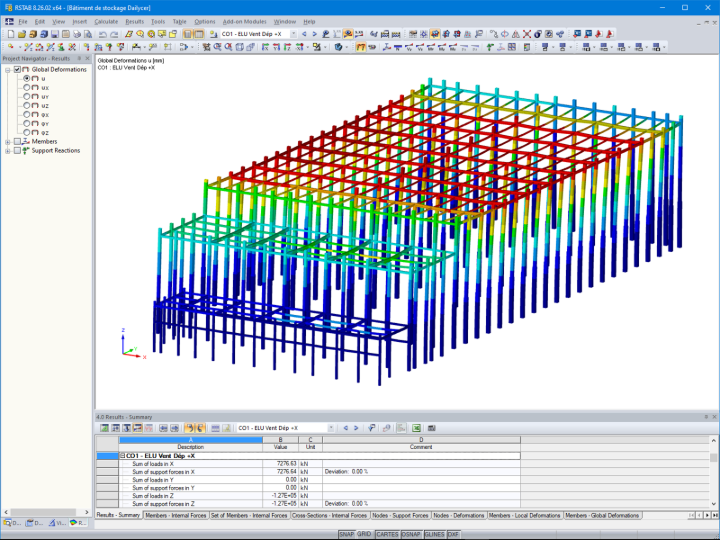Click the Excel export icon in results toolbar
720x540 pixels.
416,428
